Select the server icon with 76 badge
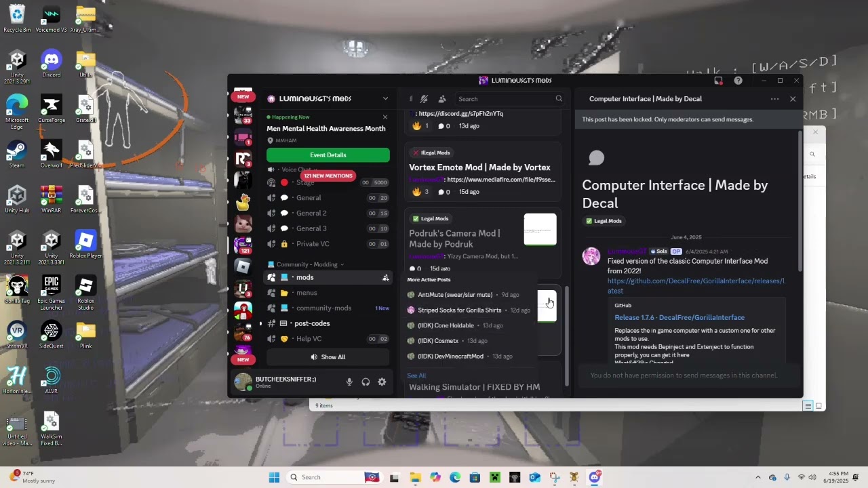868x488 pixels. click(243, 331)
